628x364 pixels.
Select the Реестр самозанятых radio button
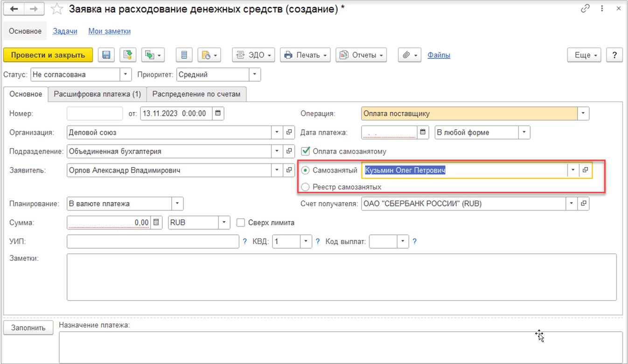(x=305, y=187)
